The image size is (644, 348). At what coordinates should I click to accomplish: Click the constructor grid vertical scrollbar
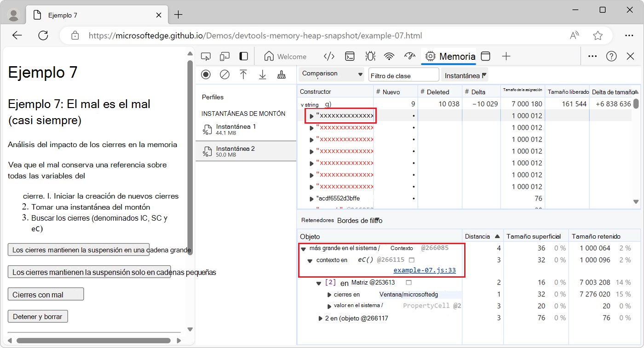(x=636, y=104)
